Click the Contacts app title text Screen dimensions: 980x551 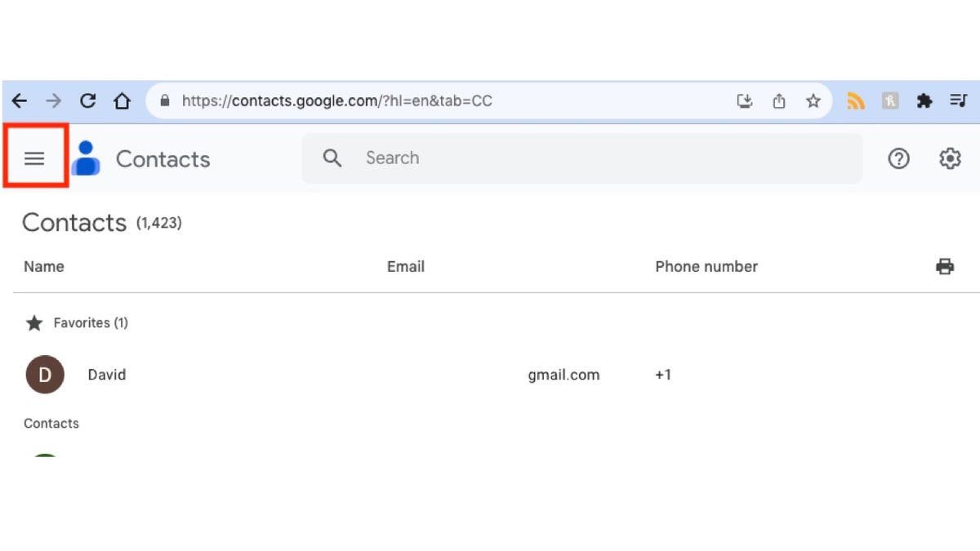click(163, 159)
